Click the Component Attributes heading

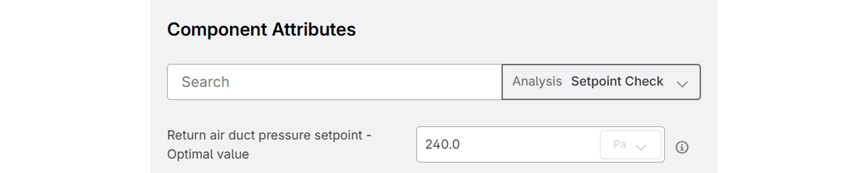tap(262, 30)
